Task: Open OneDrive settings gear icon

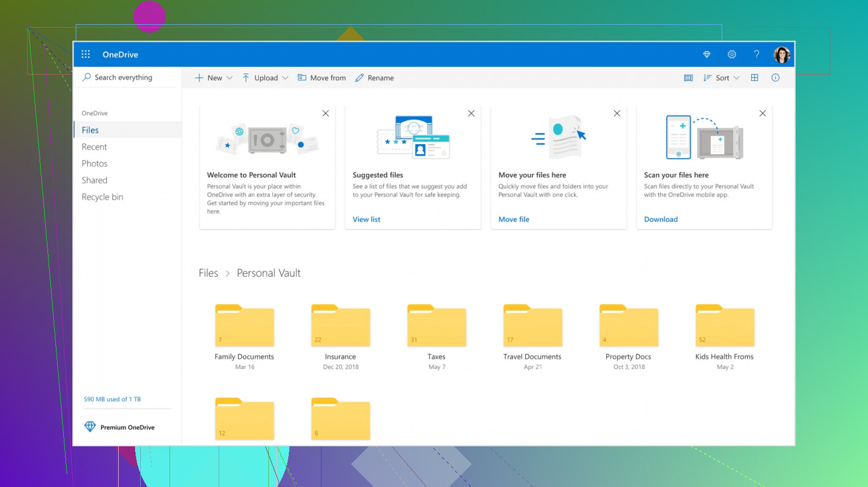Action: point(732,54)
